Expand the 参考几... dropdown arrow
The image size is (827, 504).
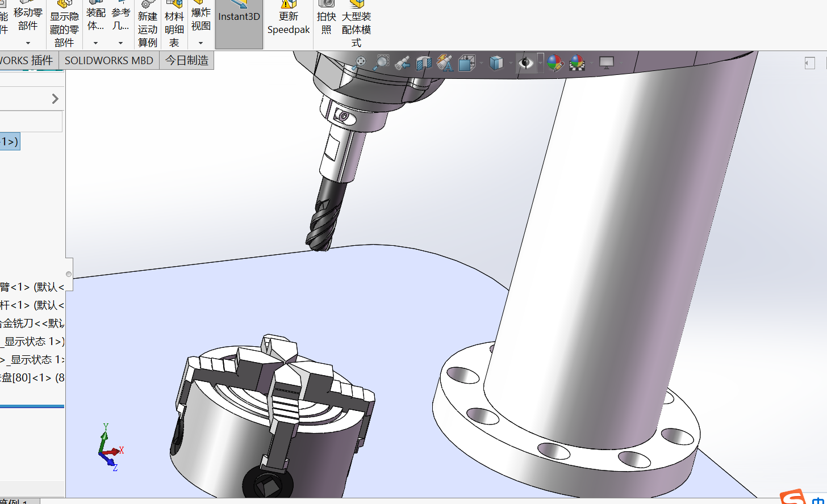(120, 43)
